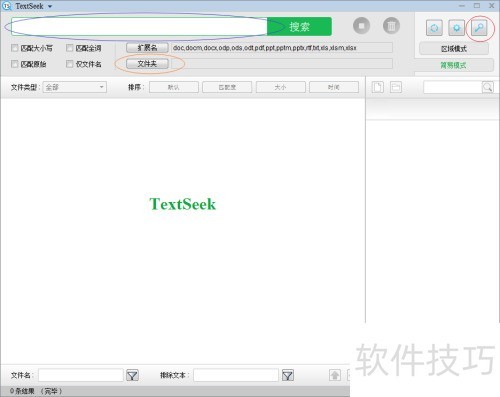Click the TextSeek logo icon in title bar
Viewport: 500px width, 397px height.
point(6,6)
